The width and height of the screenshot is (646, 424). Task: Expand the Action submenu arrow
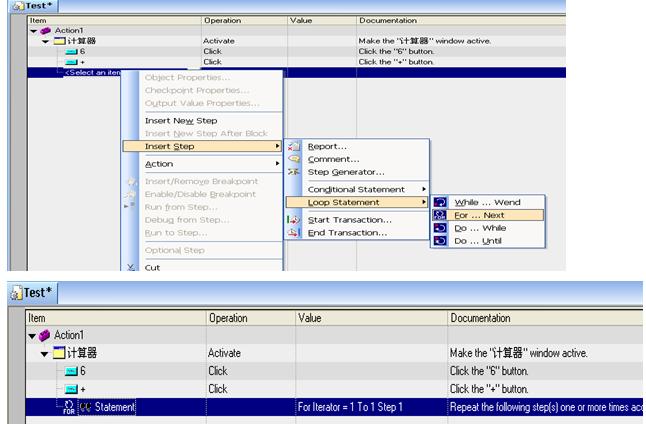[x=276, y=164]
